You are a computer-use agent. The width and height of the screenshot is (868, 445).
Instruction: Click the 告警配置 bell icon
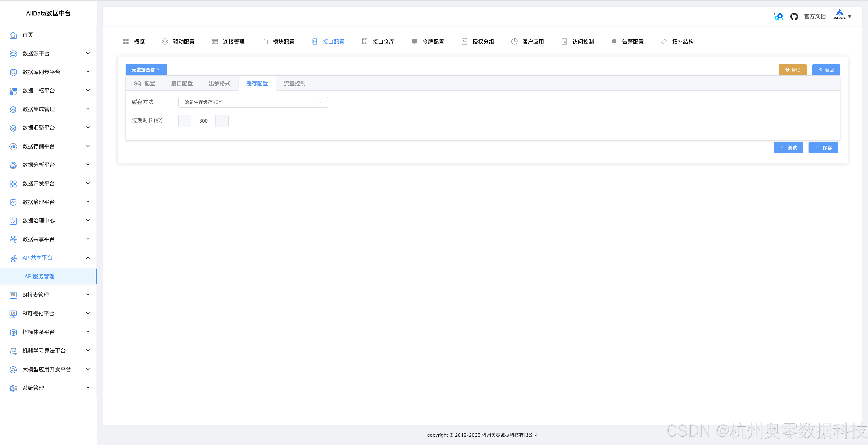(614, 41)
